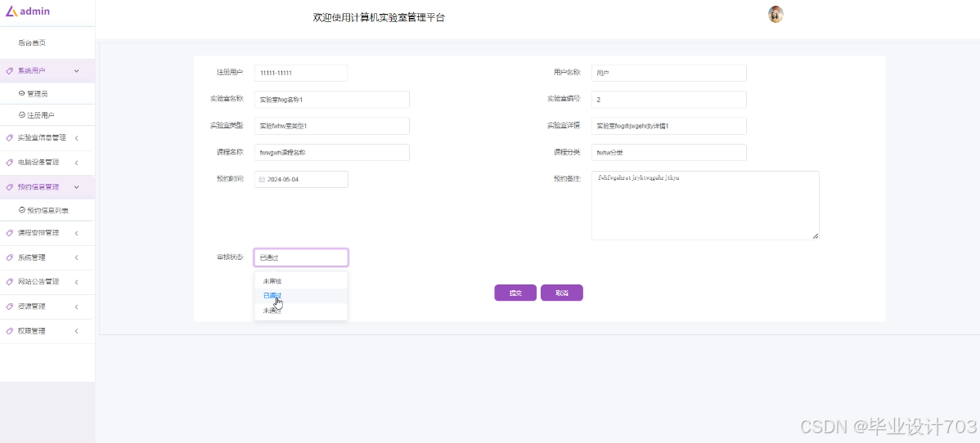Click the 实验室类型 input field

pos(332,126)
